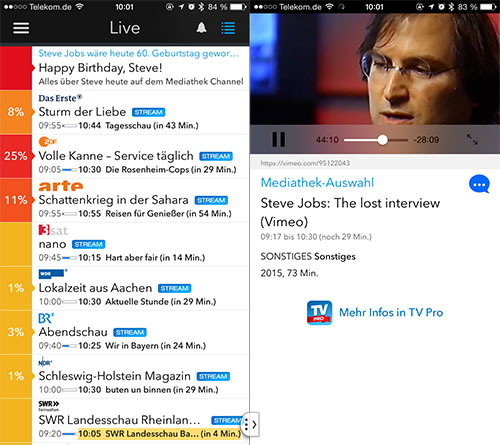This screenshot has height=445, width=500.
Task: Tap the Live header title
Action: (x=125, y=28)
